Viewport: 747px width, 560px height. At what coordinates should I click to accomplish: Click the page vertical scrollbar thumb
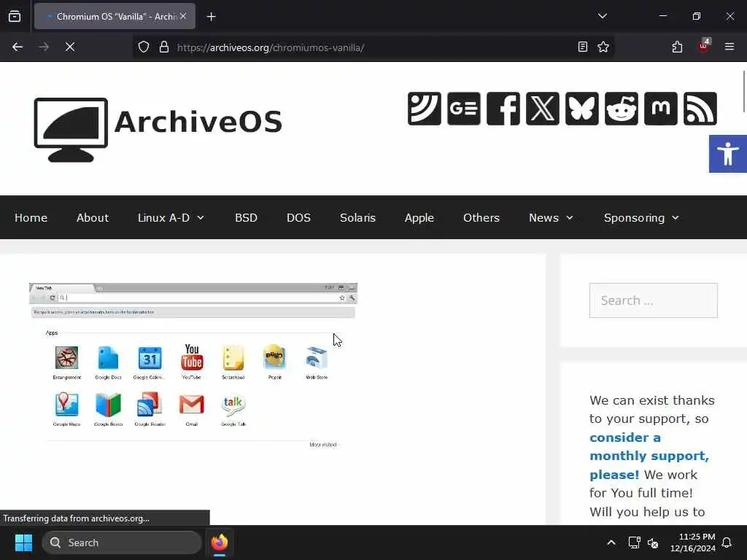coord(743,91)
